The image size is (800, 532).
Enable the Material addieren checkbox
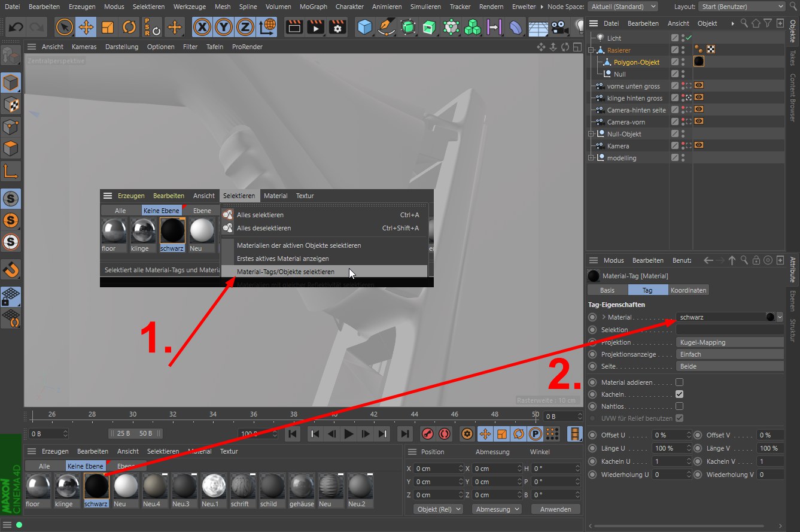point(679,382)
